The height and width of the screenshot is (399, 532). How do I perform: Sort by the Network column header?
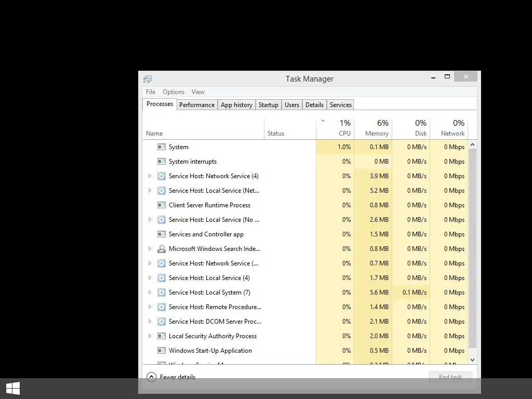point(449,129)
